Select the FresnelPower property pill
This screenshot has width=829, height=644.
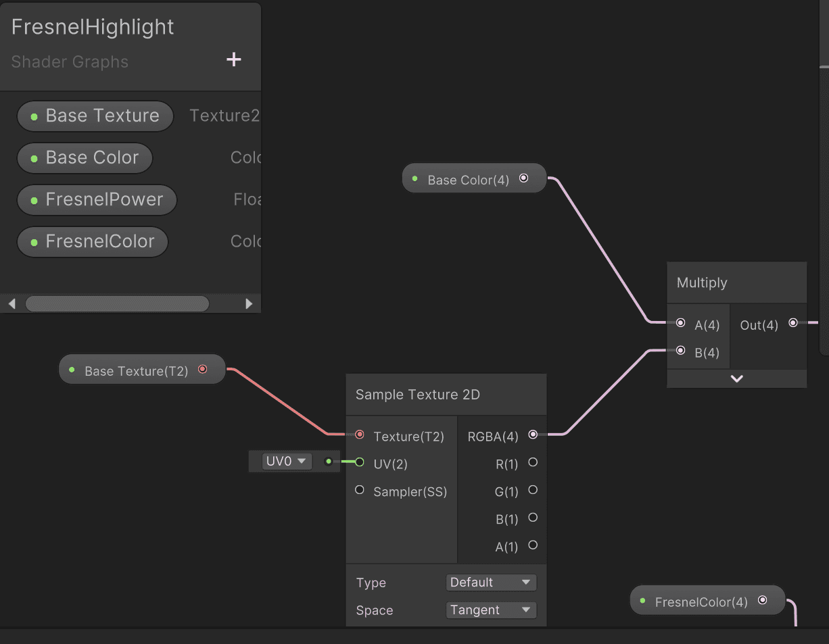pos(97,200)
